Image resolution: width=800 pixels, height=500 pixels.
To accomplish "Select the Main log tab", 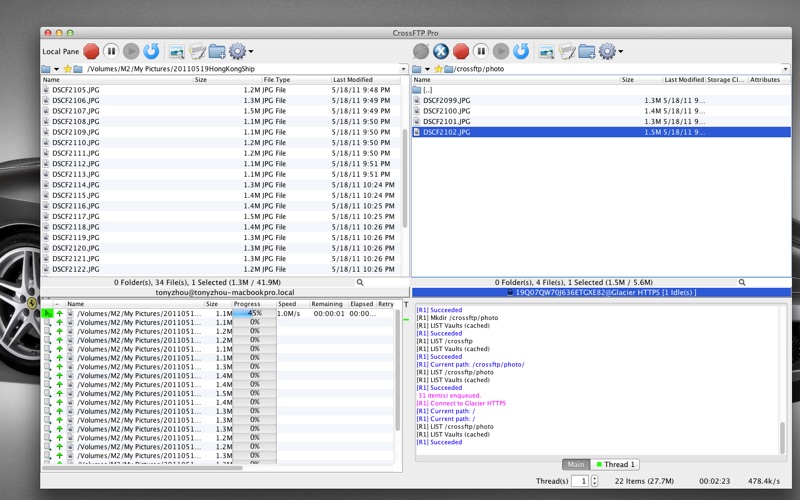I will tap(575, 464).
